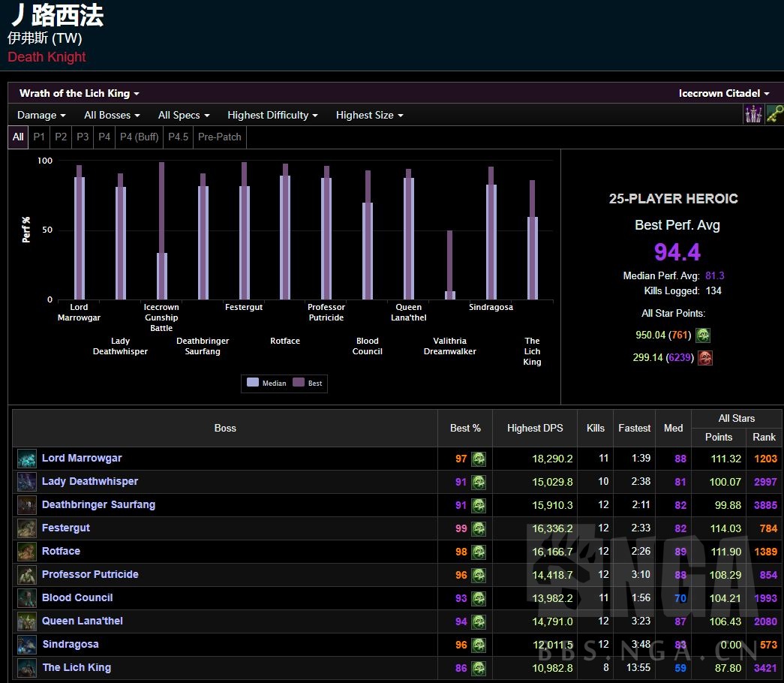Image resolution: width=784 pixels, height=683 pixels.
Task: Open the Queen Lana'thel boss link
Action: click(x=83, y=621)
